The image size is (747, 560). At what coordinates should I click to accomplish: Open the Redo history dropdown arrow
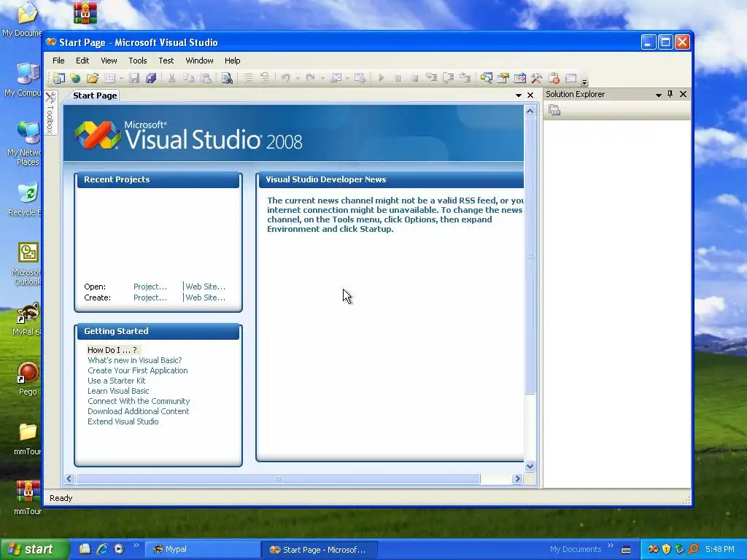pyautogui.click(x=322, y=78)
